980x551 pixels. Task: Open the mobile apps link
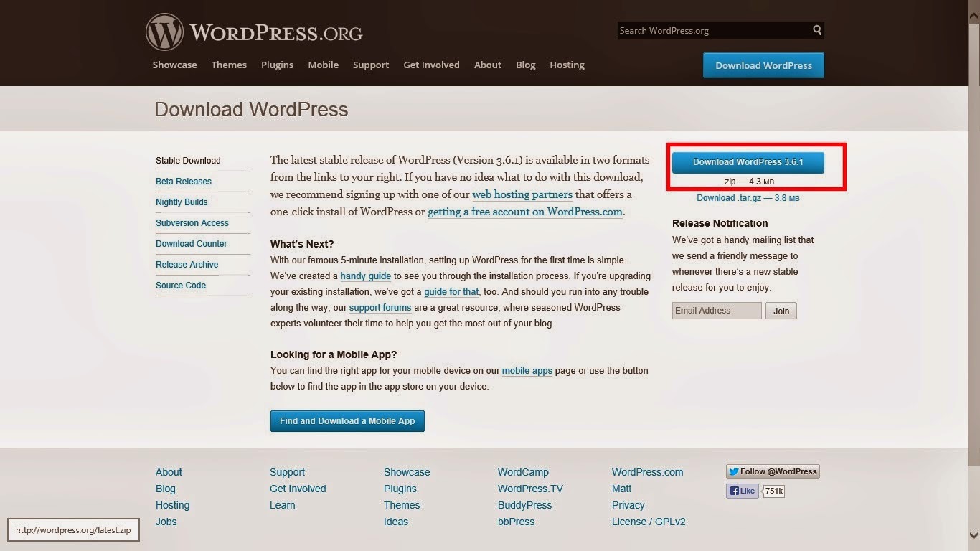(x=527, y=371)
